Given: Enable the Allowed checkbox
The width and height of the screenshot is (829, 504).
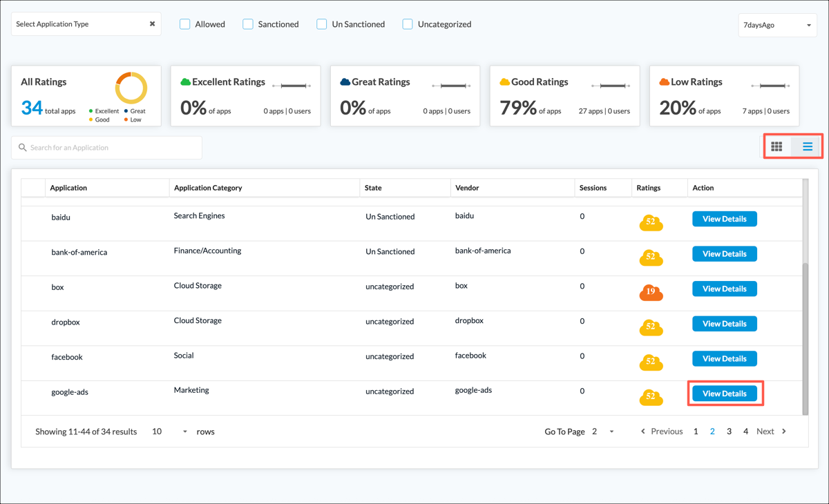Looking at the screenshot, I should coord(185,24).
